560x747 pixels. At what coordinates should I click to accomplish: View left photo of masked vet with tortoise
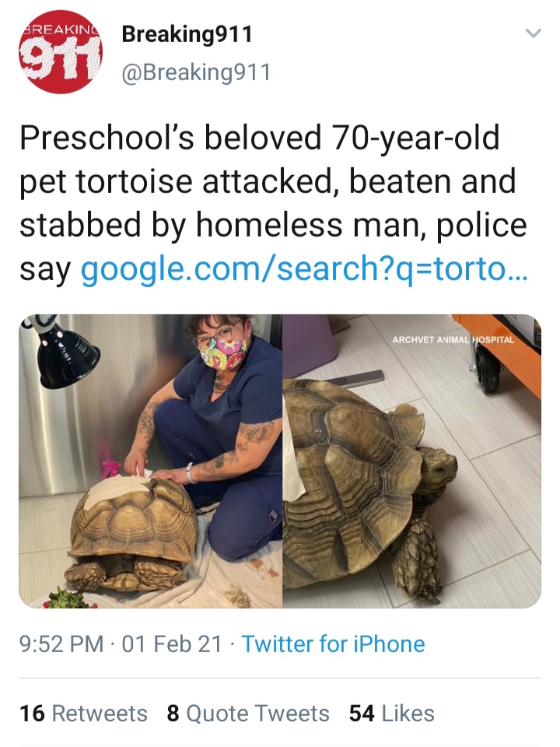(150, 461)
